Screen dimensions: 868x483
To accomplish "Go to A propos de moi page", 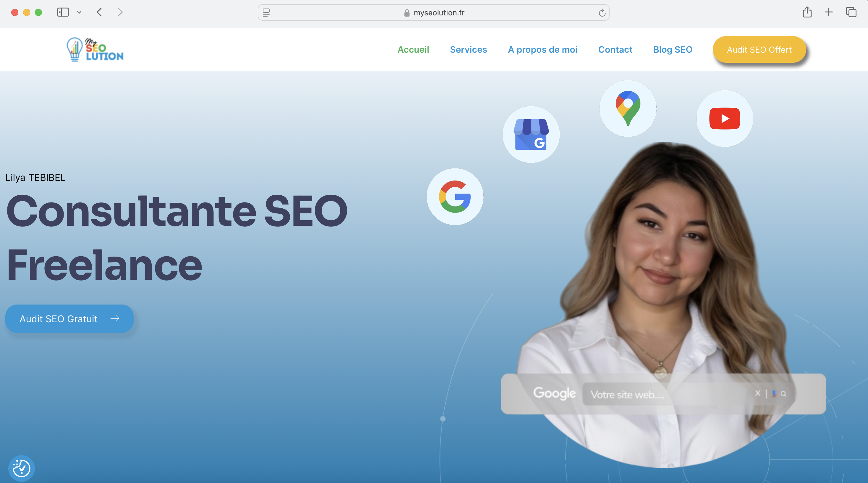I will tap(542, 50).
